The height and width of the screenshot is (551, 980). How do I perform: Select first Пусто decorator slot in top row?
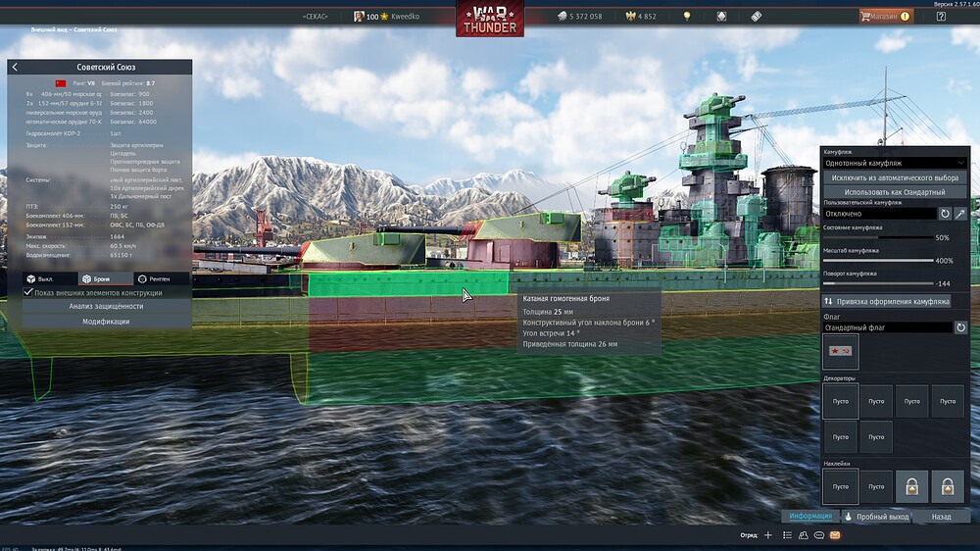pos(840,402)
